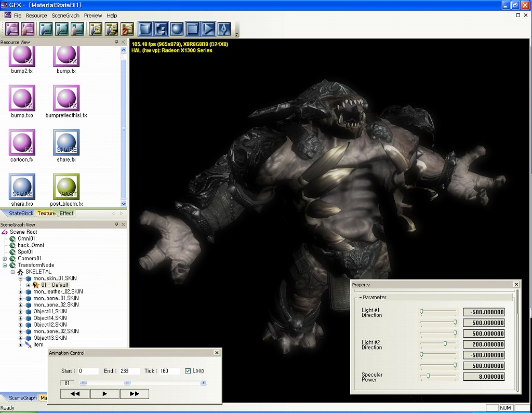Screen dimensions: 532x413
Task: Click the blue play-arrow toolbar icon
Action: tap(208, 29)
